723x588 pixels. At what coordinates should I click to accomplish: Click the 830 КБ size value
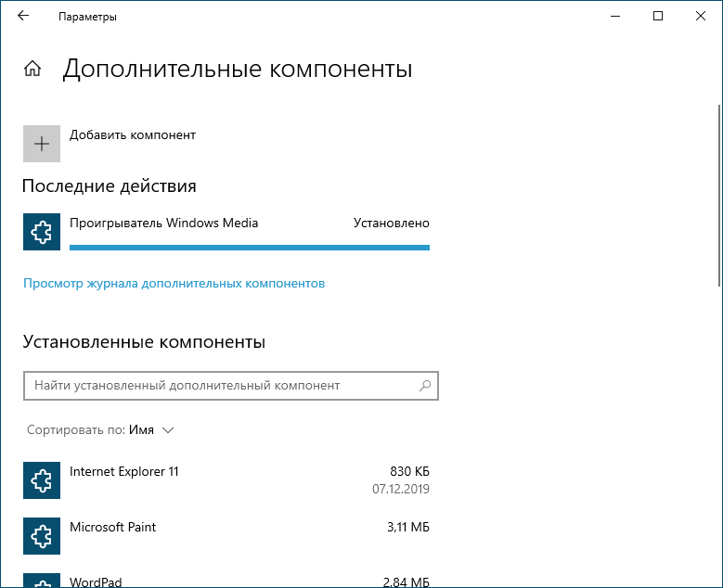[409, 471]
